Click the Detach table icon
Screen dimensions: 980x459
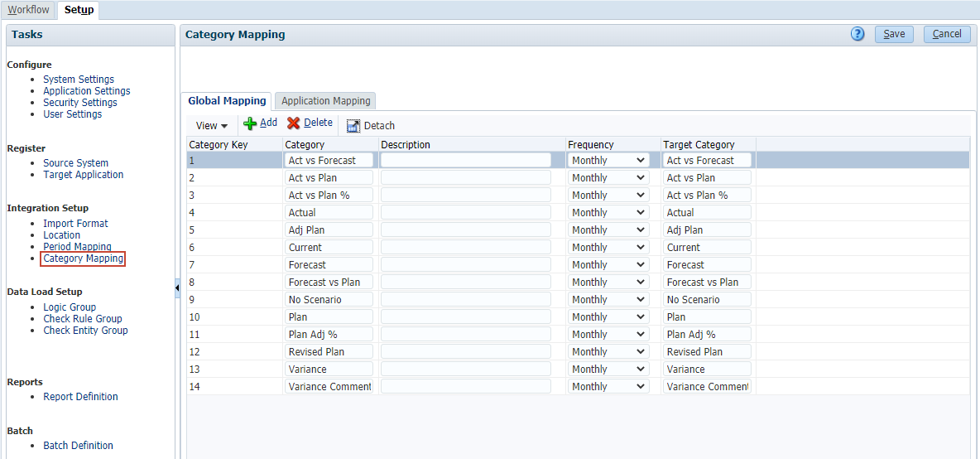pyautogui.click(x=353, y=126)
